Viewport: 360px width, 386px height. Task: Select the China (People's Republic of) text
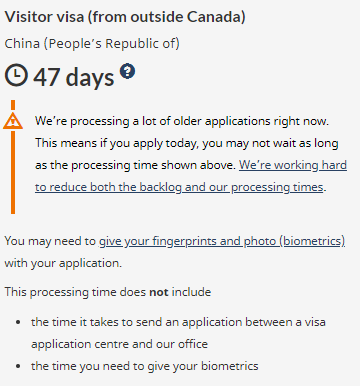pos(92,43)
